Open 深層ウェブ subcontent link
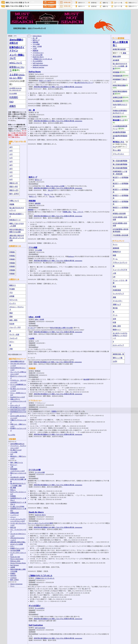 [117, 305]
